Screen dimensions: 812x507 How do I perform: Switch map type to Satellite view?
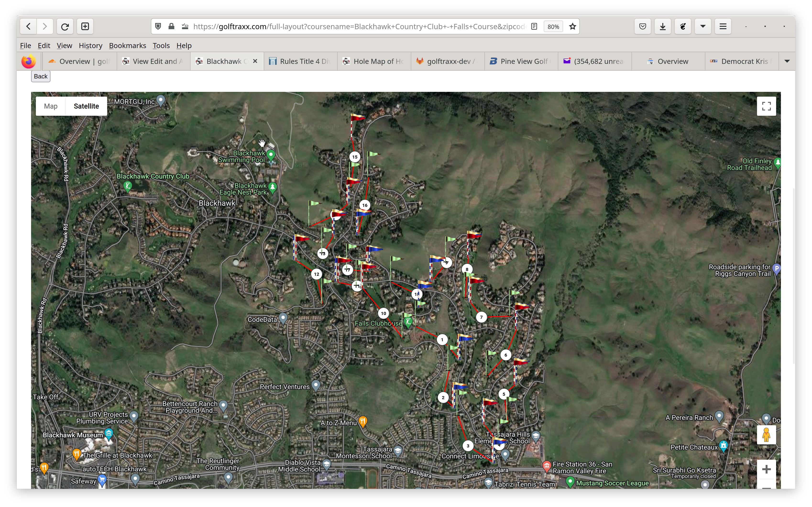pos(86,106)
